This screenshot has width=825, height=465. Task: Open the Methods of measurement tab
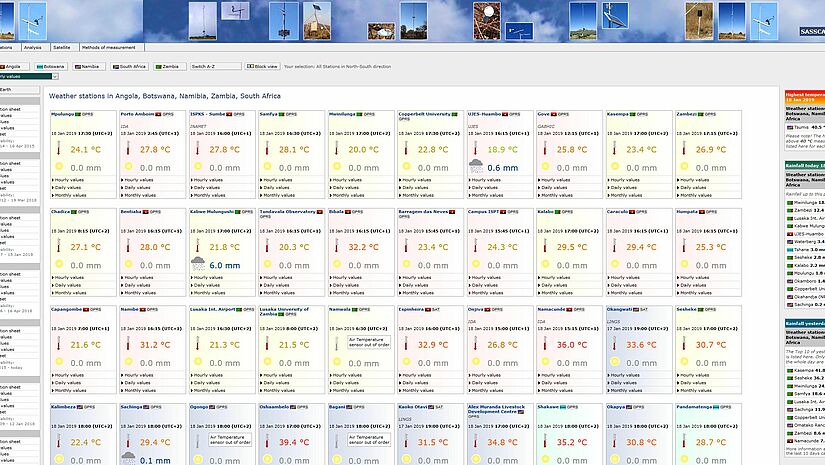tap(109, 47)
